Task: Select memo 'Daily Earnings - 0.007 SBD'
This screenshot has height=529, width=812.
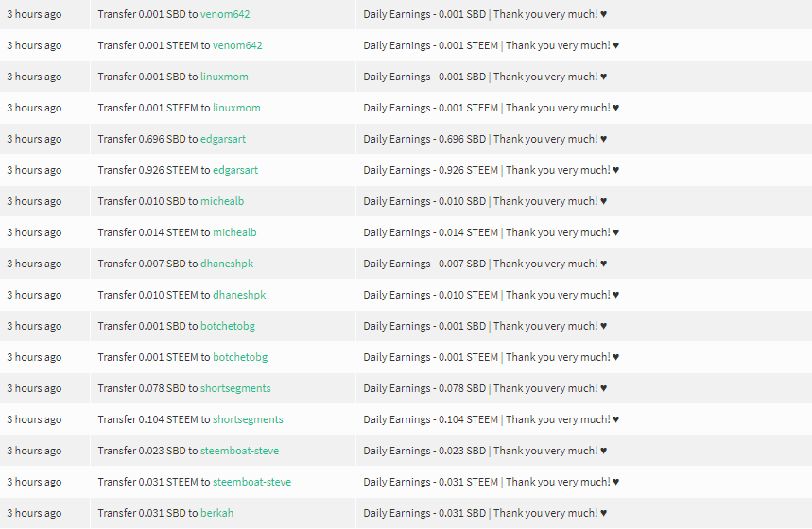Action: [424, 264]
